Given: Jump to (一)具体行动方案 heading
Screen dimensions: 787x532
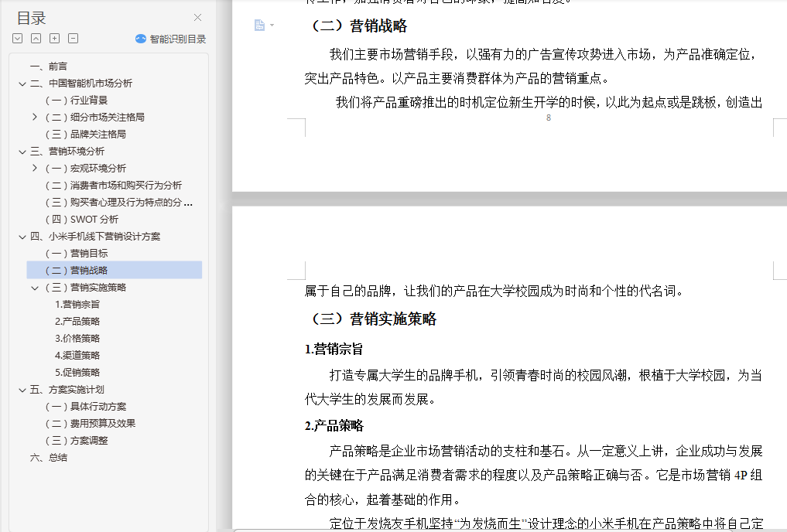Looking at the screenshot, I should pyautogui.click(x=85, y=407).
